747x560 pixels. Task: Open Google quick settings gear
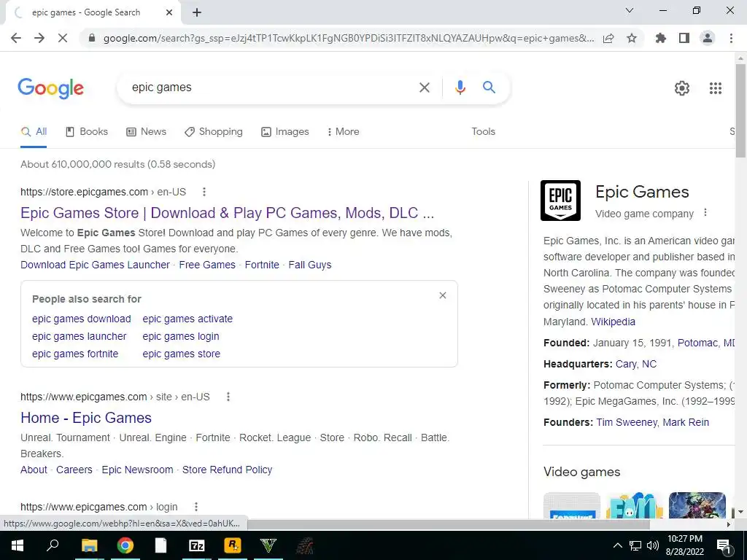[682, 88]
